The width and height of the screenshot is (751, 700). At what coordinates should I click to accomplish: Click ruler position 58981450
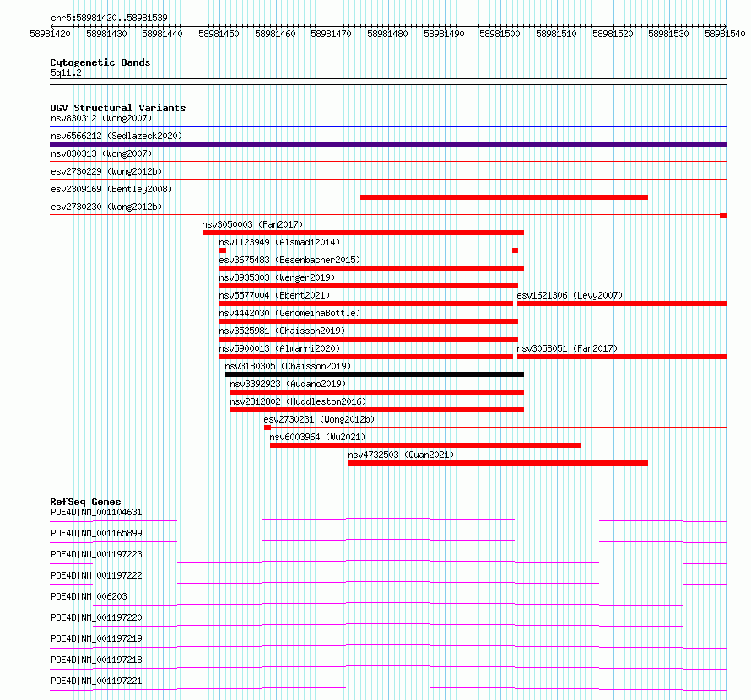pyautogui.click(x=219, y=34)
